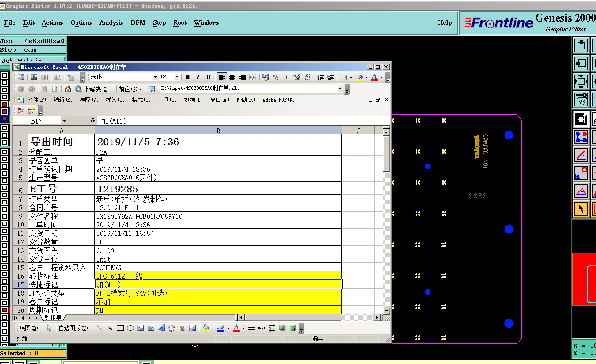
Task: Open the 绘图 (Draw) dropdown menu
Action: pyautogui.click(x=30, y=328)
